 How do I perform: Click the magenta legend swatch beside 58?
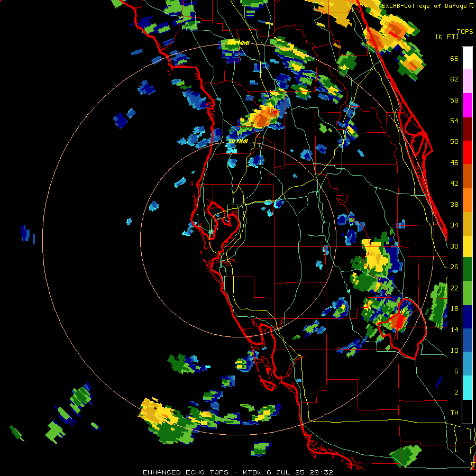click(467, 105)
